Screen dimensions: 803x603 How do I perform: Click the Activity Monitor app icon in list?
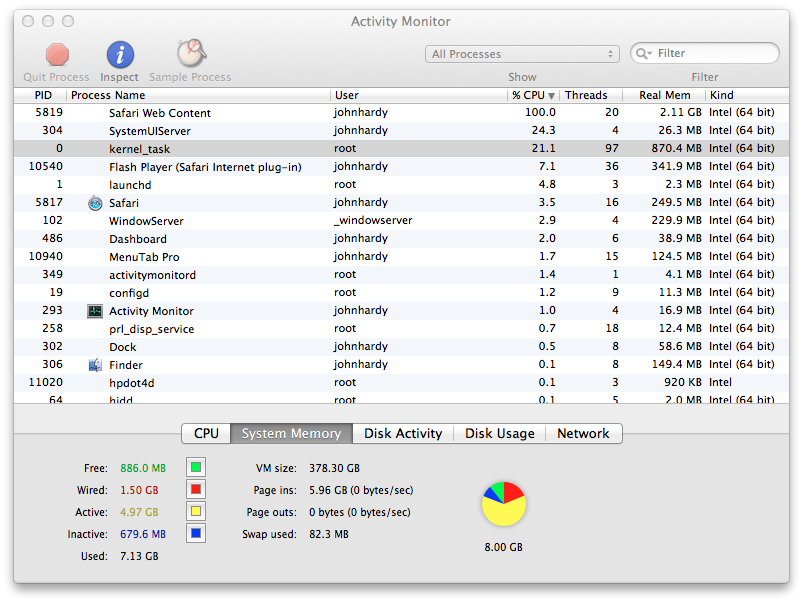95,311
